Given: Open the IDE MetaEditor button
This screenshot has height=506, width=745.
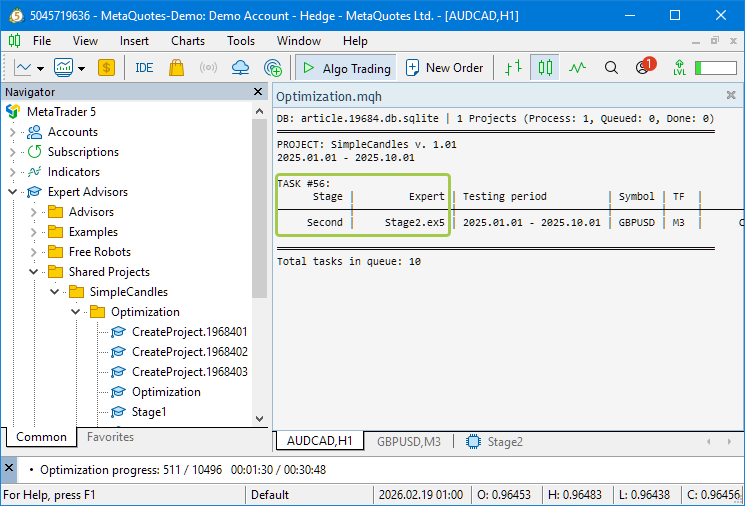Looking at the screenshot, I should (x=144, y=68).
